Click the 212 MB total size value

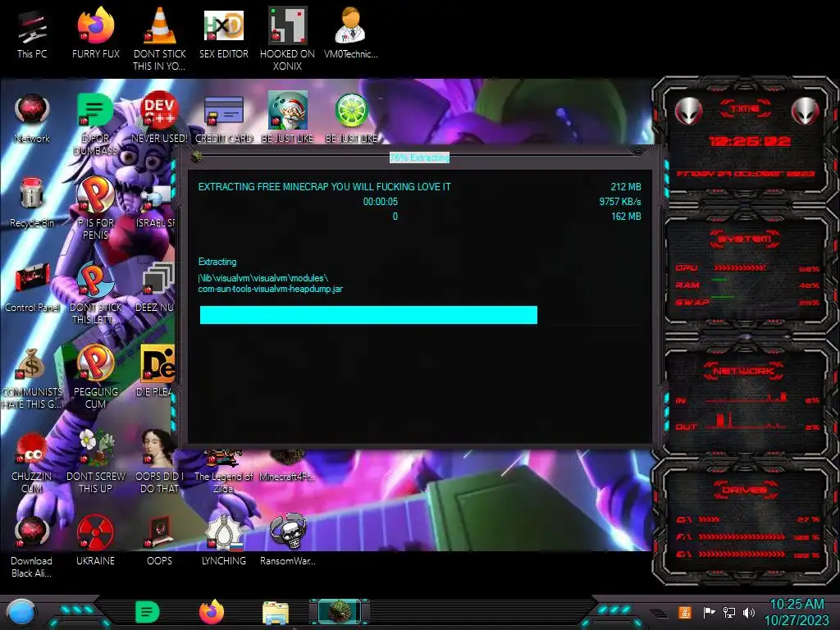point(626,187)
